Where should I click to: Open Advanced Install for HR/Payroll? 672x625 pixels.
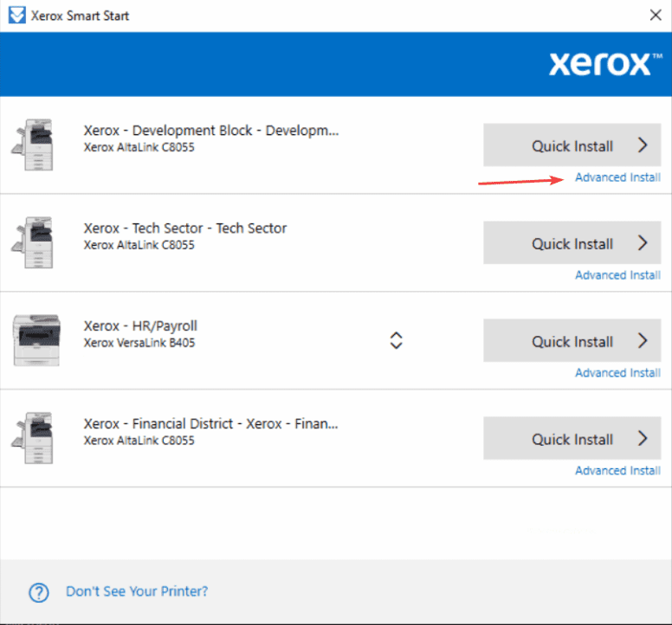pos(617,373)
